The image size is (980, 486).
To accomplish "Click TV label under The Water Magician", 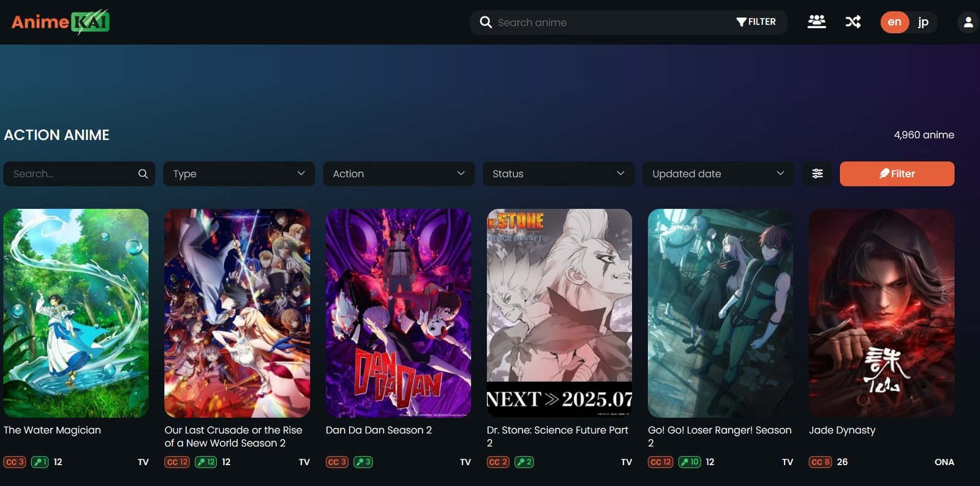I will [143, 462].
